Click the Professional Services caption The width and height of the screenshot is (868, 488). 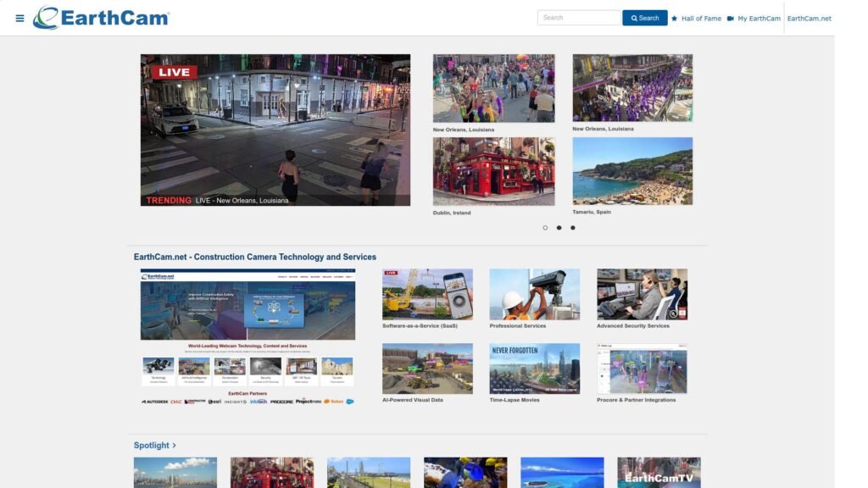[518, 326]
